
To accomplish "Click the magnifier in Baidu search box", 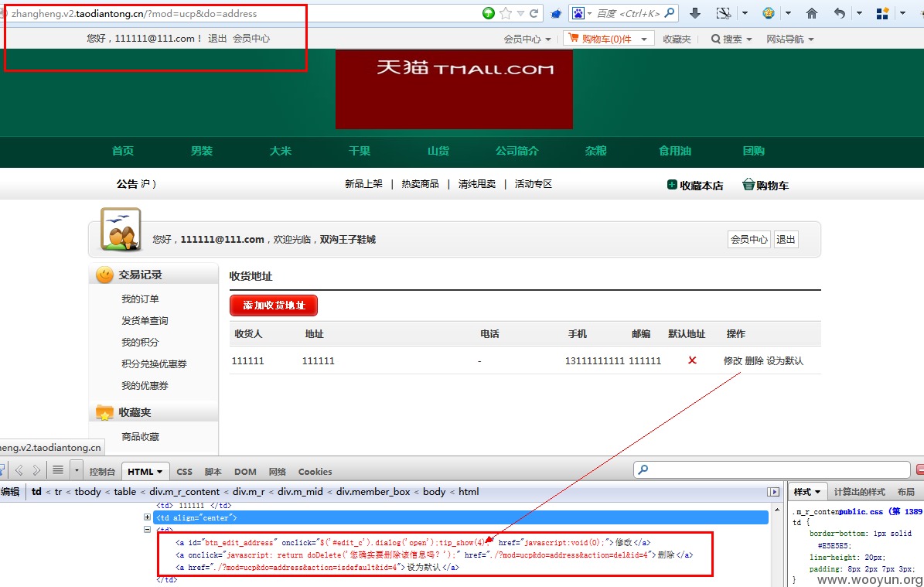I will 670,13.
